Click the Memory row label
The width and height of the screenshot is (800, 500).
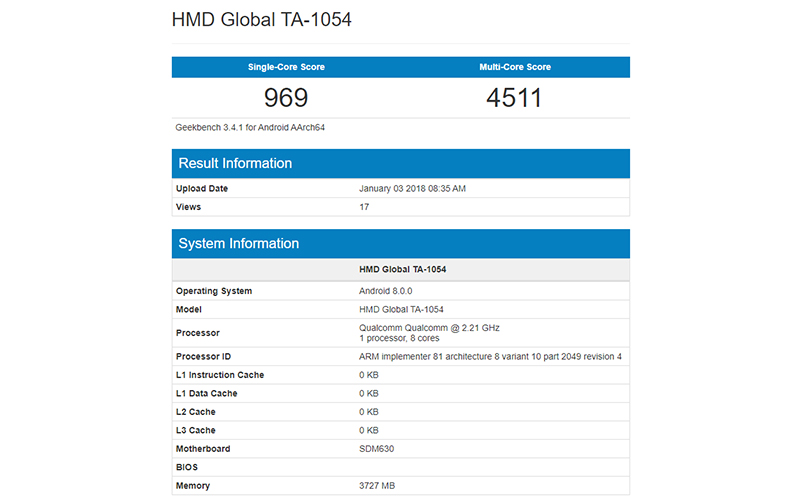(193, 486)
